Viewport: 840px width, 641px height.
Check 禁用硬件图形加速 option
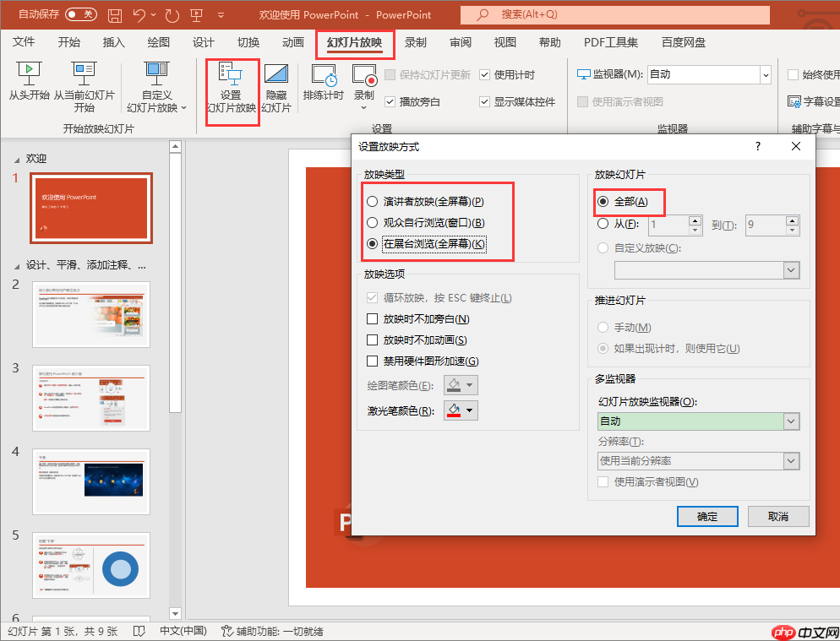coord(373,361)
